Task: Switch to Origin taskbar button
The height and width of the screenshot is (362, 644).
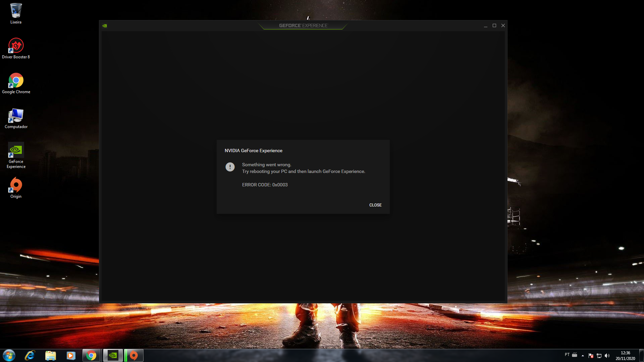Action: point(133,355)
